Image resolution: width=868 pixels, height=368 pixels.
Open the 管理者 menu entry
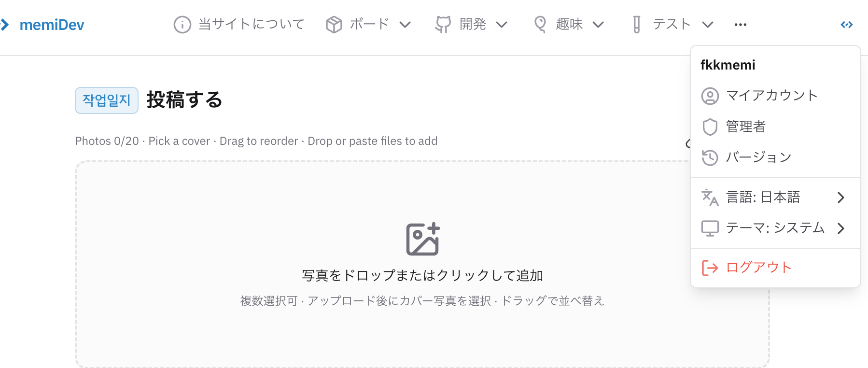[x=776, y=127]
